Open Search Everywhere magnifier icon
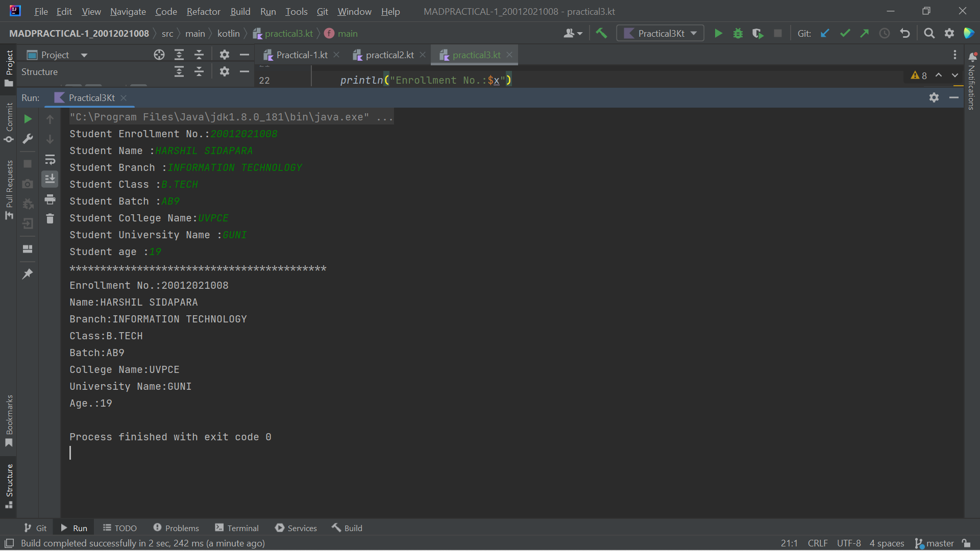This screenshot has width=980, height=551. coord(929,34)
